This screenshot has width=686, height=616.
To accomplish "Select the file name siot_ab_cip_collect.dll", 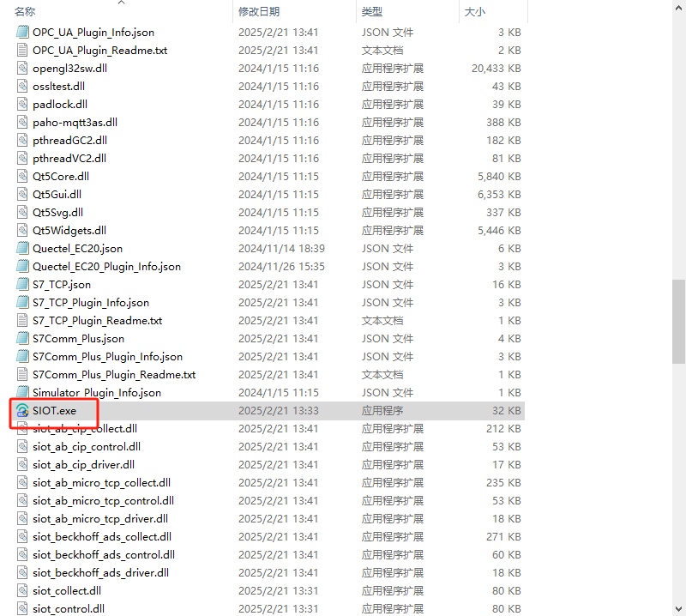I will tap(85, 429).
